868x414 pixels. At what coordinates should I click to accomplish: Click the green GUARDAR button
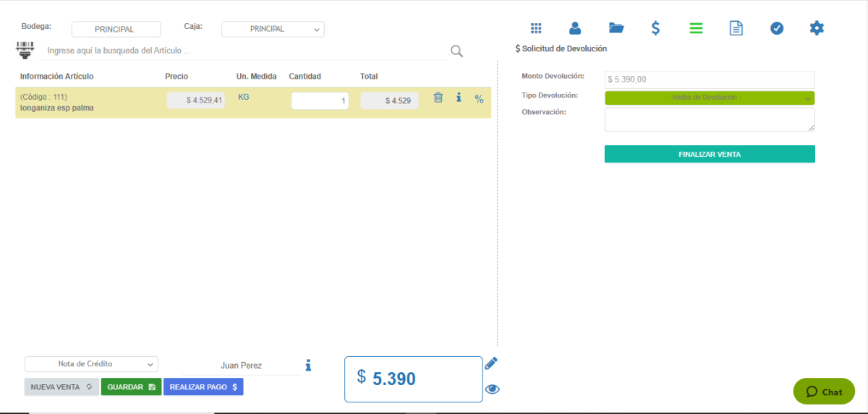click(131, 387)
